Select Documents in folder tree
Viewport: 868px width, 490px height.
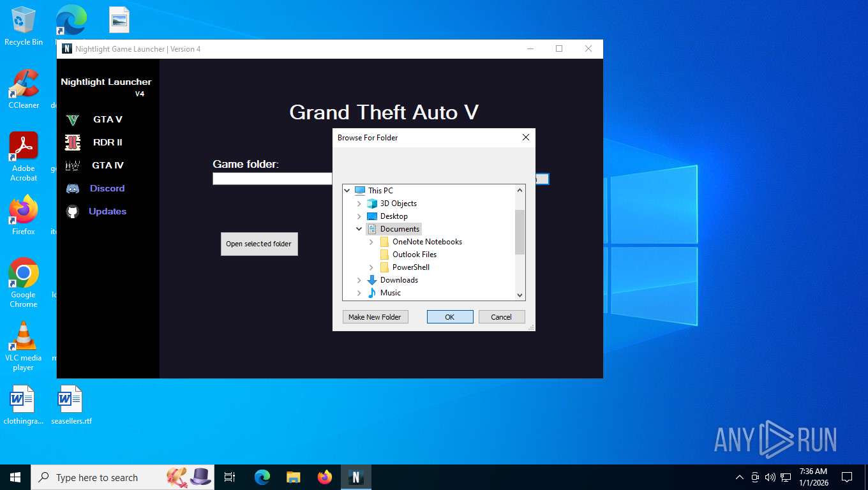coord(400,229)
